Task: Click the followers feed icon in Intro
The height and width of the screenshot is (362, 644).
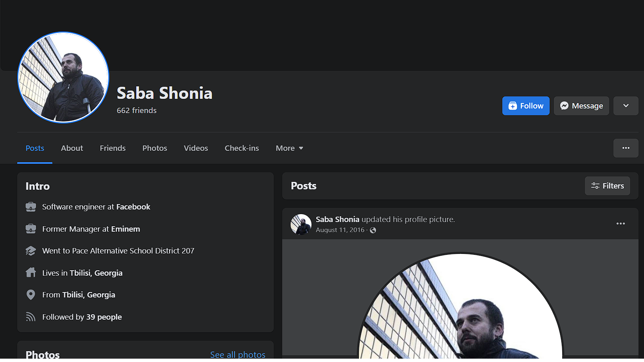Action: click(x=31, y=317)
